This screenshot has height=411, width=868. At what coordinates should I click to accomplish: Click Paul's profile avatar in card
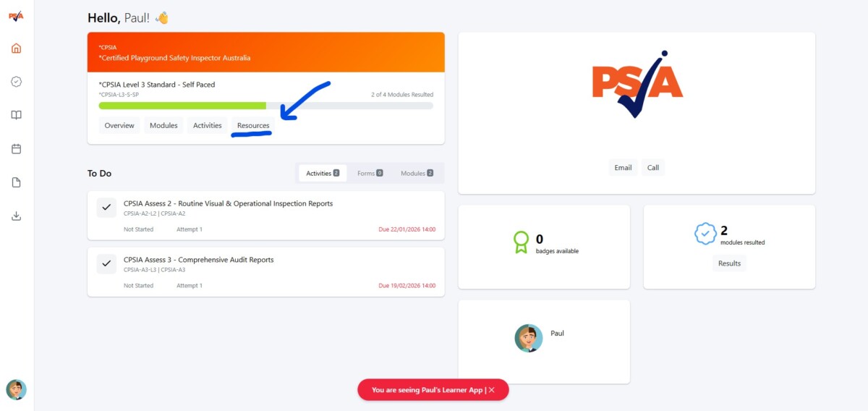(x=529, y=338)
